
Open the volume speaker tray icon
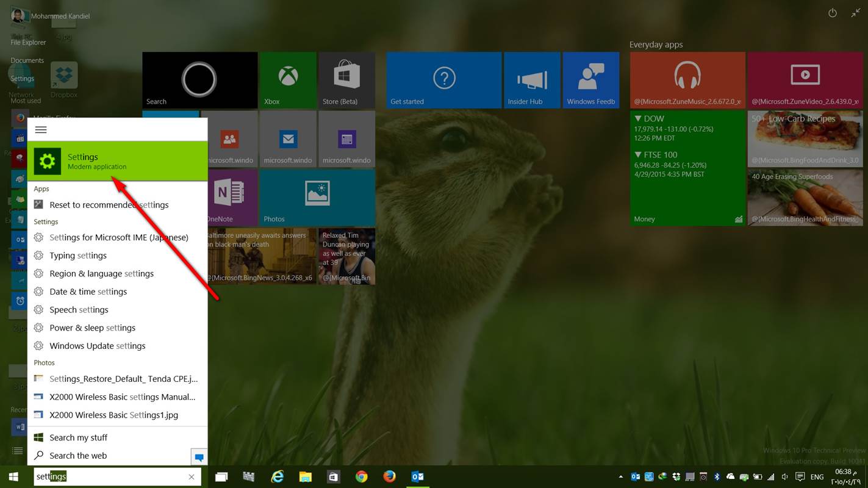(784, 477)
